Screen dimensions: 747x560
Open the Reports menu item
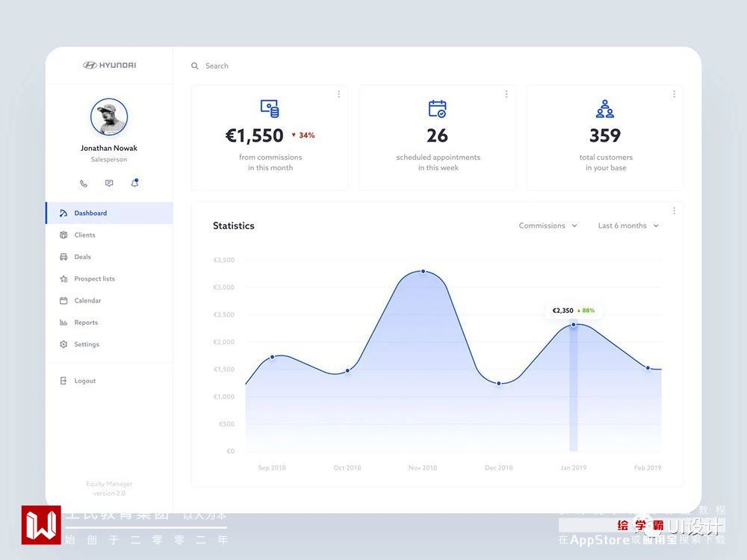click(110, 323)
